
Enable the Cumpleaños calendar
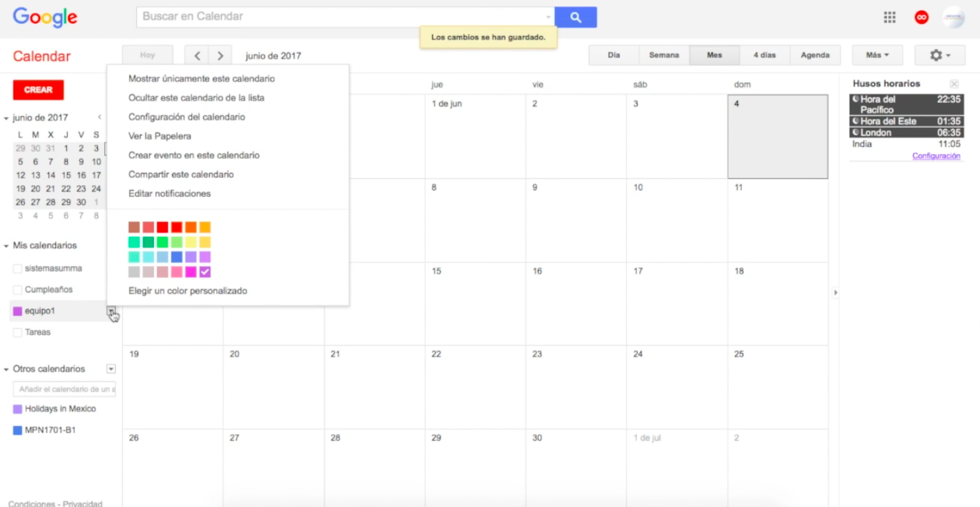pos(18,290)
